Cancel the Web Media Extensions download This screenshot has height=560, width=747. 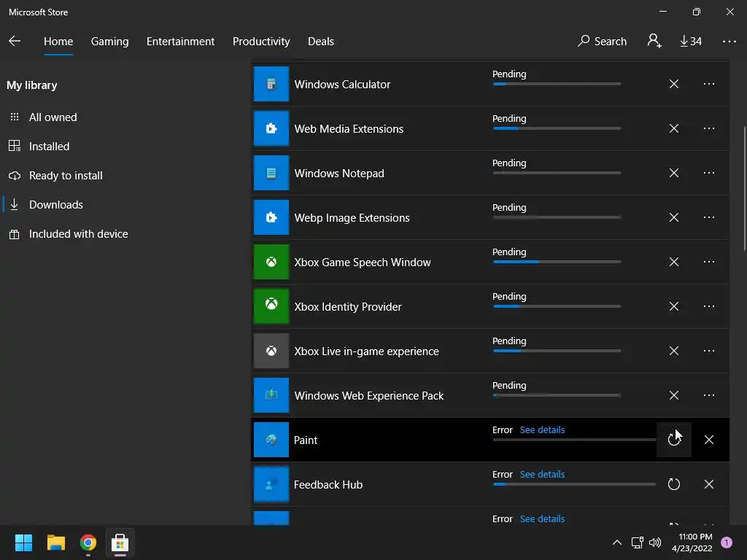[x=673, y=128]
